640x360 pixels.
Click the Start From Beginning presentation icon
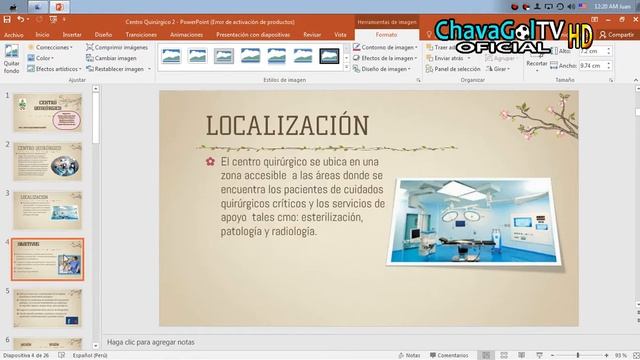[x=53, y=19]
